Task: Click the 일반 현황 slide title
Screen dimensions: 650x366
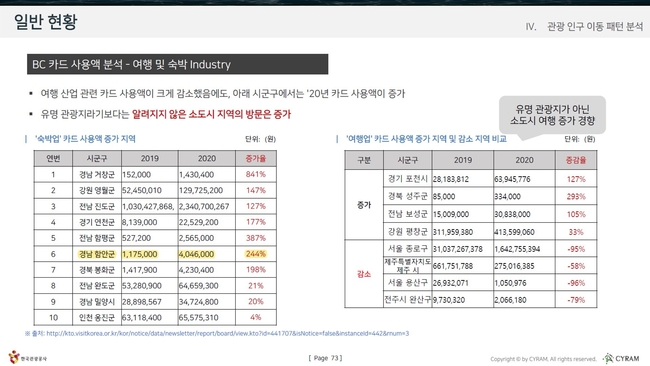Action: click(x=46, y=22)
